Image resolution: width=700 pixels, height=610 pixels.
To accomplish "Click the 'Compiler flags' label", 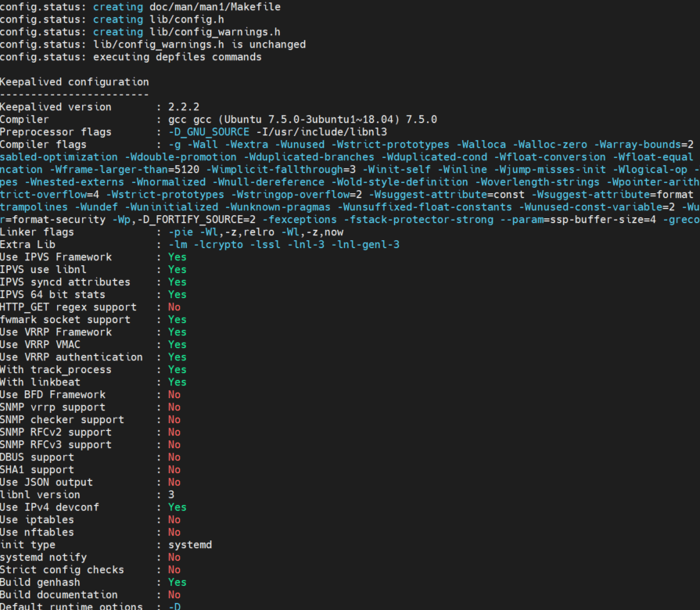I will [43, 145].
